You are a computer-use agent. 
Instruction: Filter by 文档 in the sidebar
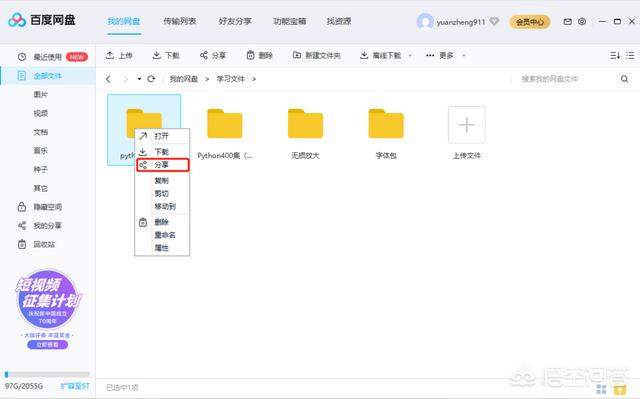coord(40,132)
